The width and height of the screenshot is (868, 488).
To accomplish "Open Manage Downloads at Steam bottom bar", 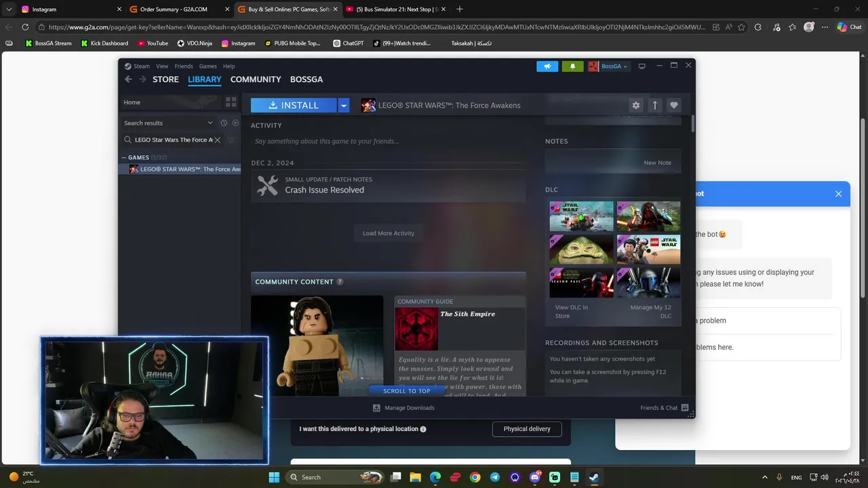I will coord(403,408).
